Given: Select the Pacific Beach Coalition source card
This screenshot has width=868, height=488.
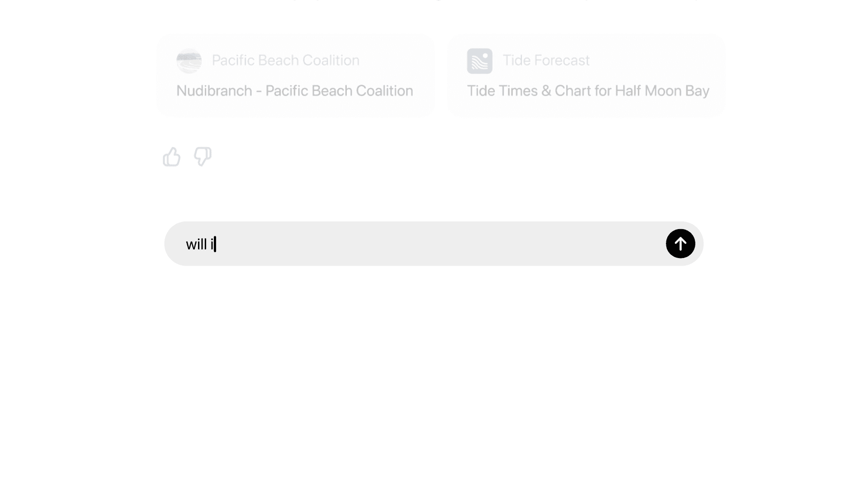Looking at the screenshot, I should pos(296,75).
